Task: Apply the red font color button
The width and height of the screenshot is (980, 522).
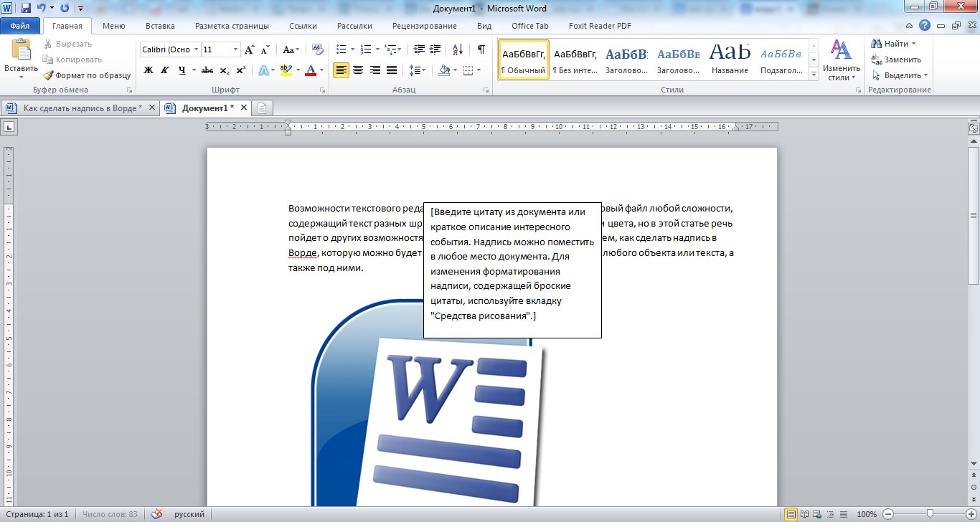Action: 311,70
